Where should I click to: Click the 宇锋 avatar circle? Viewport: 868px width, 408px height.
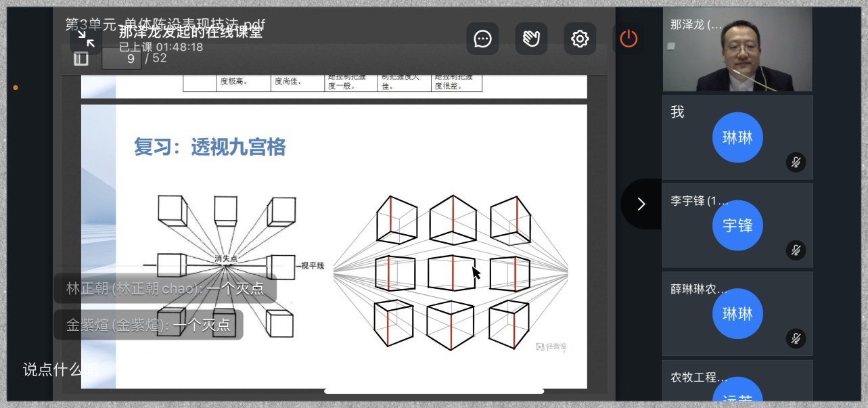pyautogui.click(x=737, y=225)
